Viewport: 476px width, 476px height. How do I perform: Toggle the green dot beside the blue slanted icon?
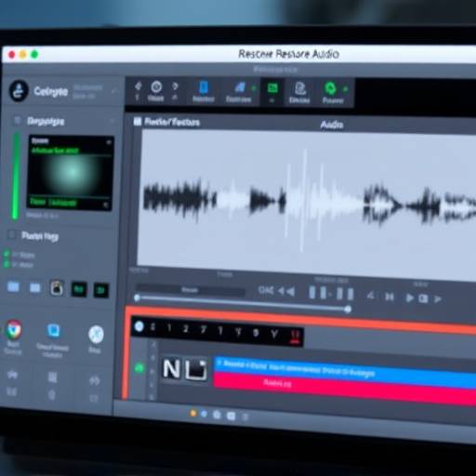click(254, 88)
